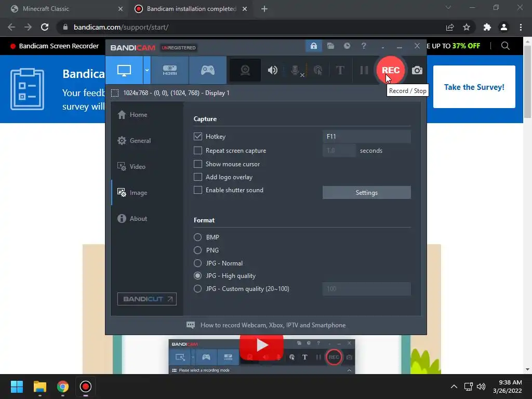The width and height of the screenshot is (532, 399).
Task: Open the scheduled recording clock icon
Action: click(x=347, y=46)
